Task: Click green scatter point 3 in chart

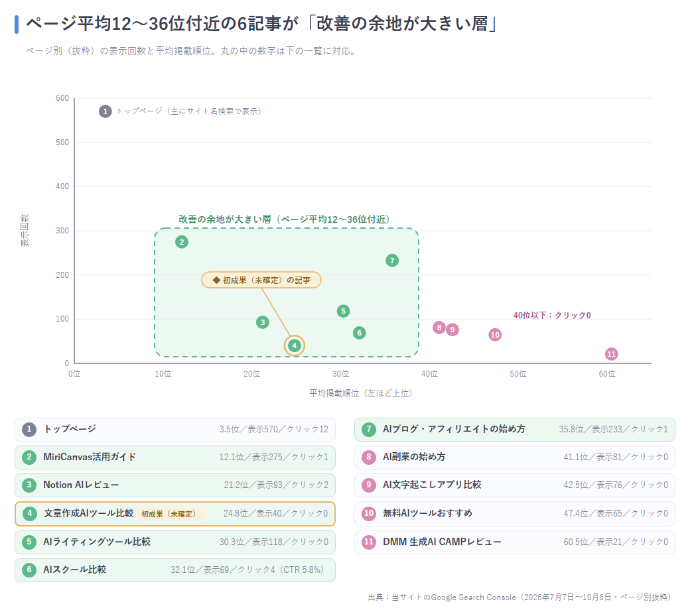Action: (x=263, y=322)
